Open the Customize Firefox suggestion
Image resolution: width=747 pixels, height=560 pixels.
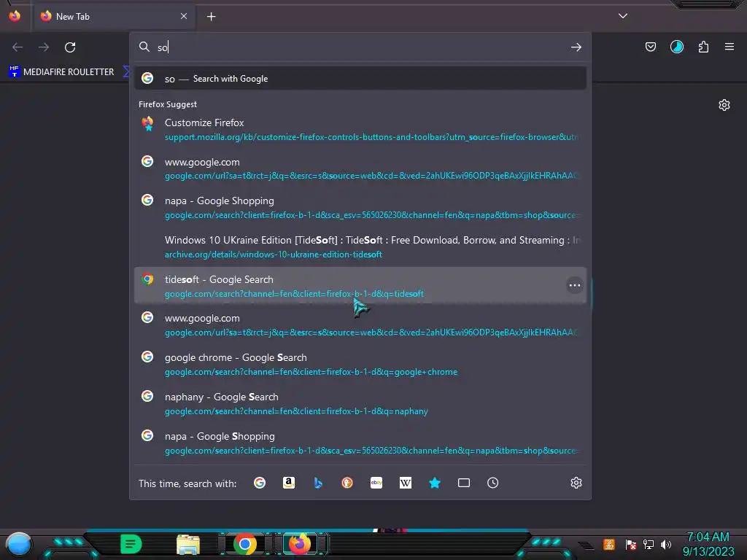click(x=360, y=130)
